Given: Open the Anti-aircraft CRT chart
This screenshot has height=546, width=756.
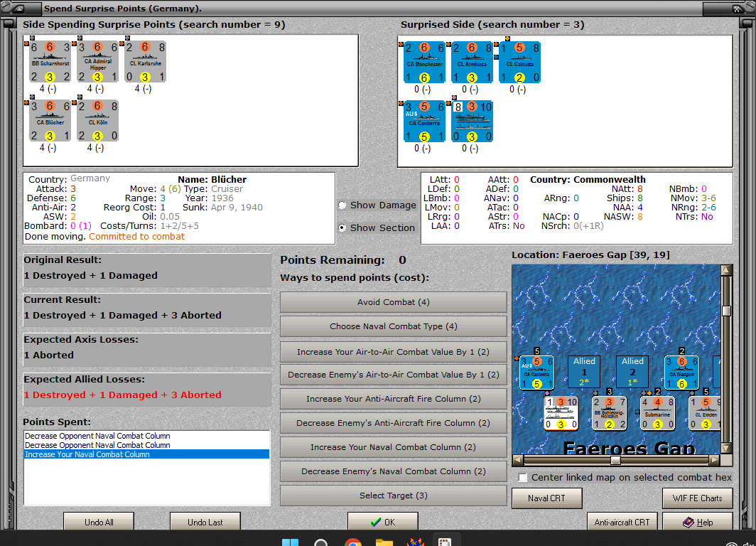Looking at the screenshot, I should tap(622, 522).
